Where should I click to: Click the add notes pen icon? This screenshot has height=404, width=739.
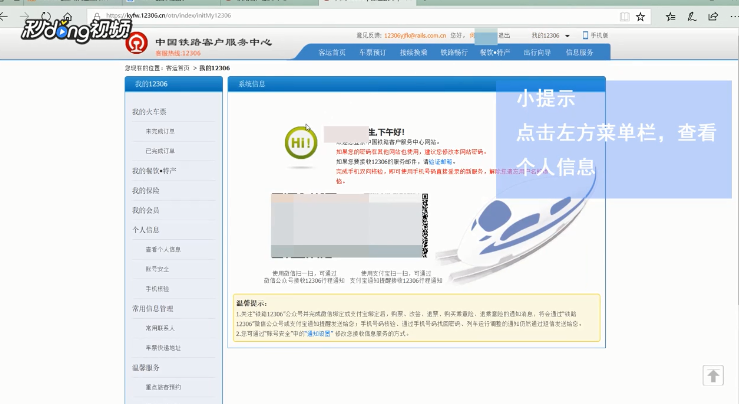pos(692,17)
